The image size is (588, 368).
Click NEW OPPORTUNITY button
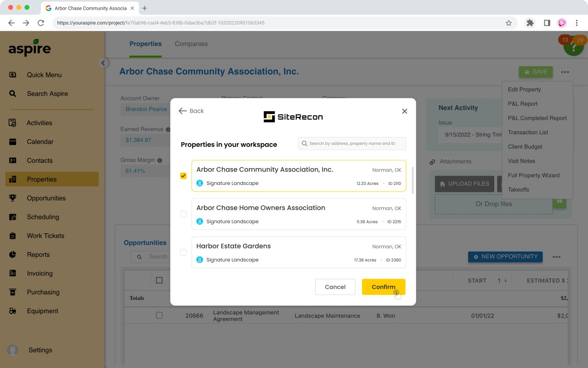tap(505, 257)
